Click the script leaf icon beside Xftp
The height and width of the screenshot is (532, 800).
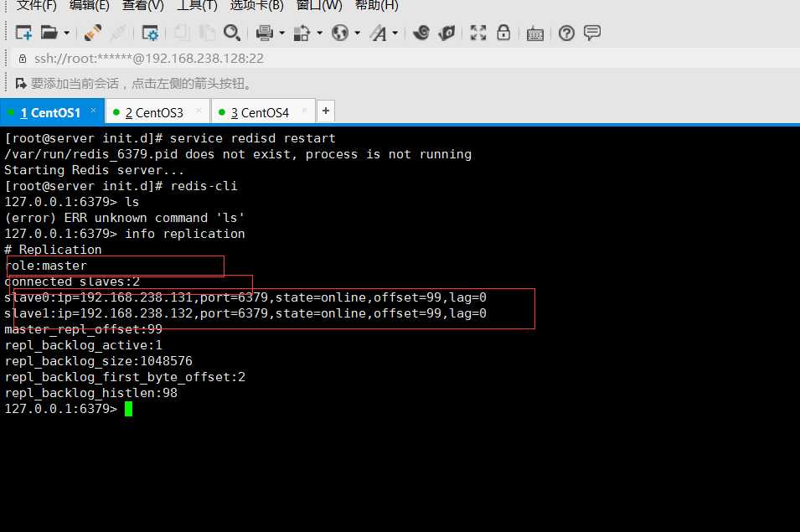point(447,34)
